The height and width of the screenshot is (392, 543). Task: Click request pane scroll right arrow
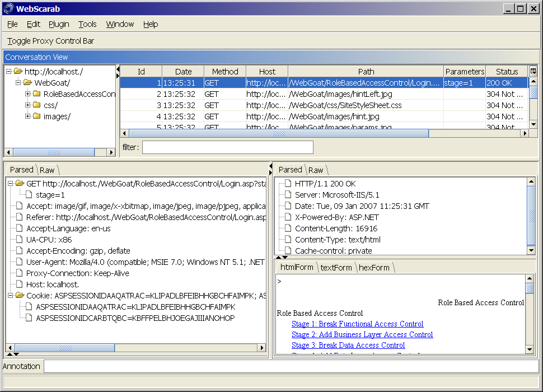[x=262, y=348]
